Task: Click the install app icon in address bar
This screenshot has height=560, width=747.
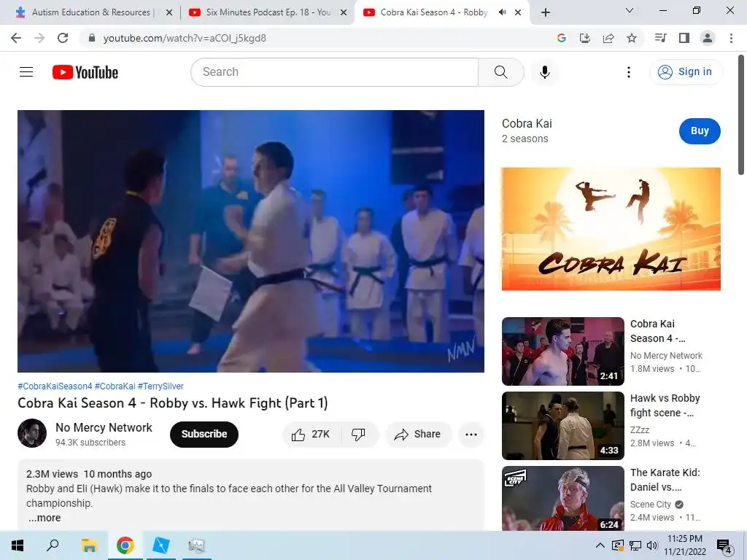Action: pos(585,38)
